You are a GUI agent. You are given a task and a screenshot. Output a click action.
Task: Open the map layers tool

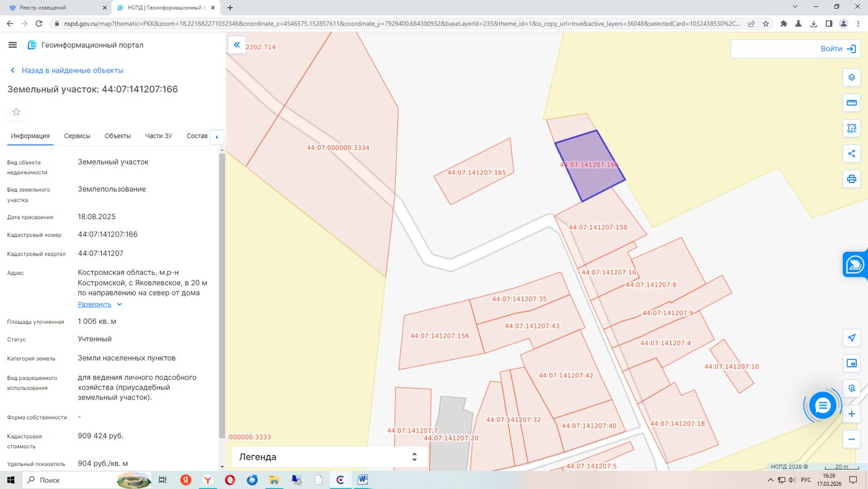851,78
